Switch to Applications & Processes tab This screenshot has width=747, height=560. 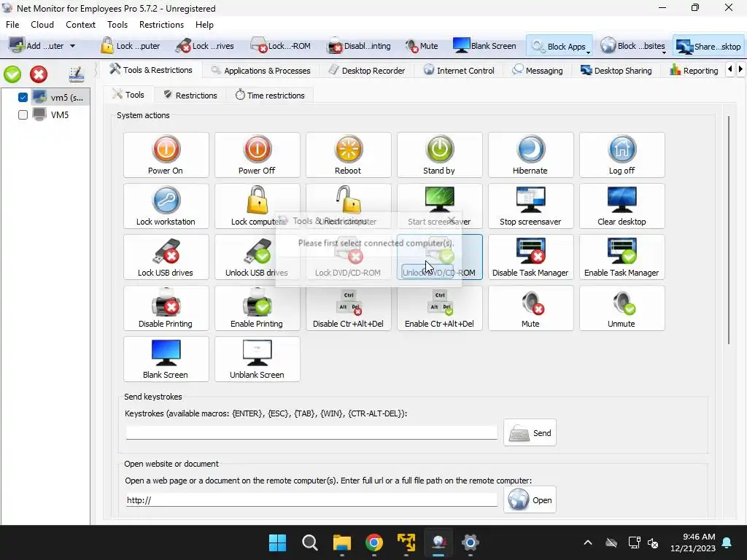coord(261,71)
